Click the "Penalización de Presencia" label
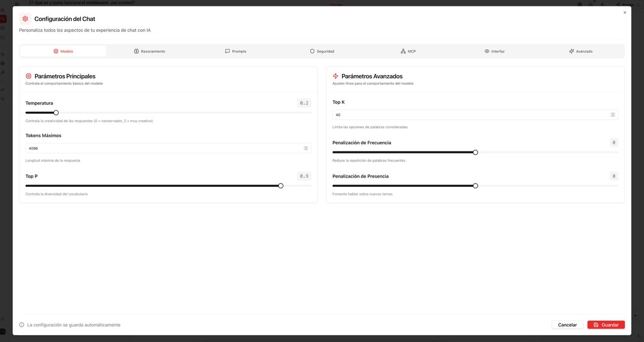 point(361,176)
